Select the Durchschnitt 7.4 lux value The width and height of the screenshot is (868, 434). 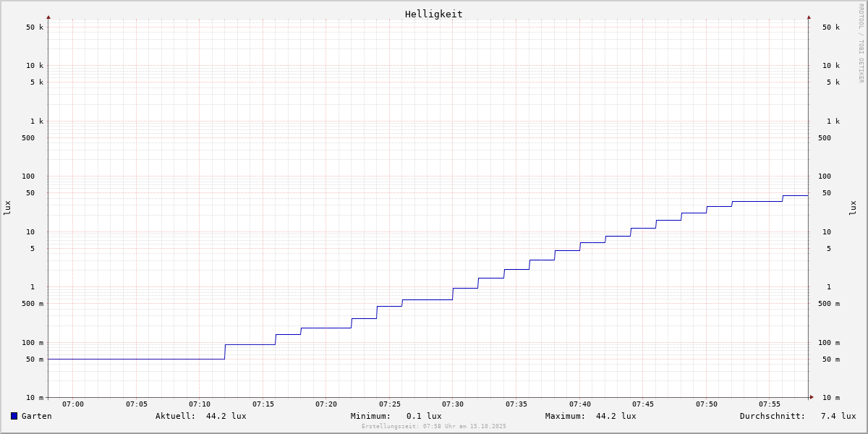click(x=838, y=416)
